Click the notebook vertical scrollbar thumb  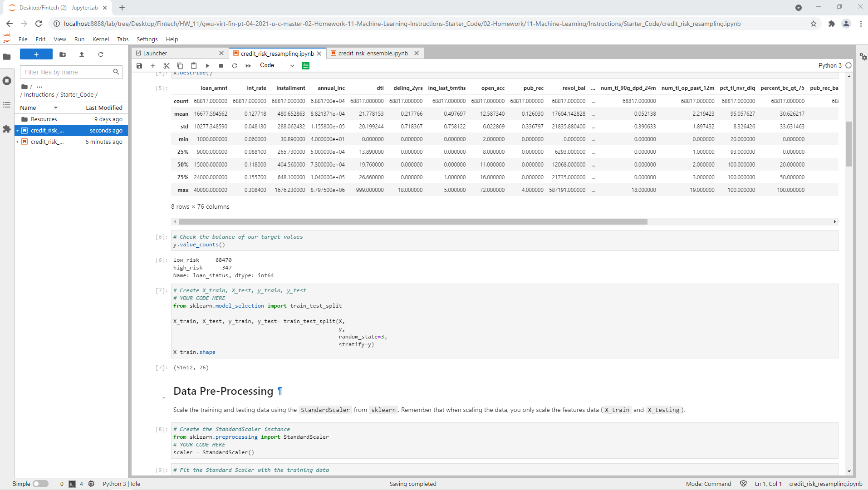[849, 144]
